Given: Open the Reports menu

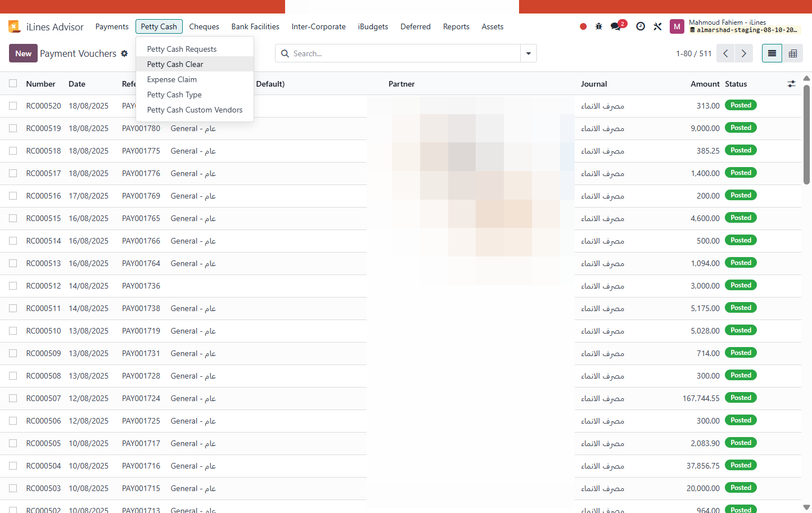Looking at the screenshot, I should coord(456,26).
